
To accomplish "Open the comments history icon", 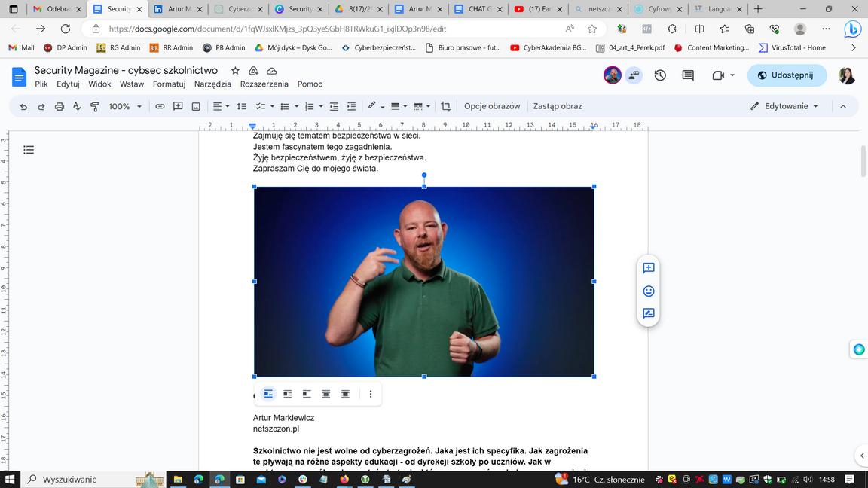I will [687, 75].
